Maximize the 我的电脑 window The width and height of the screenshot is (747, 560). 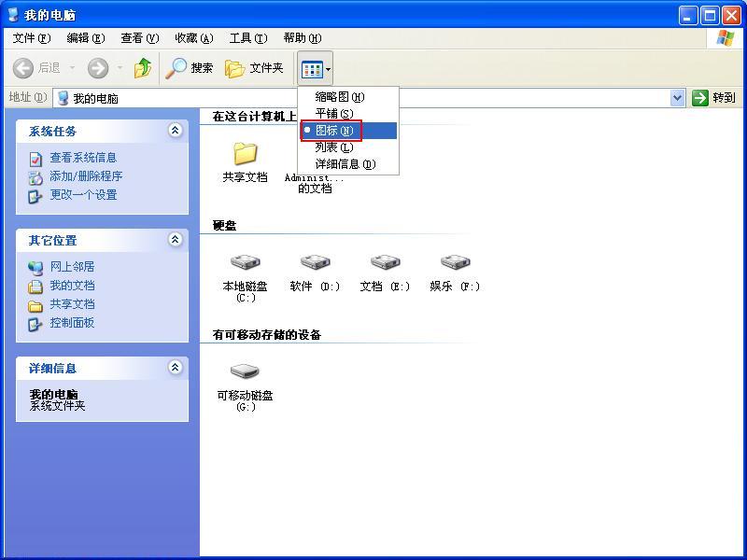(x=710, y=16)
